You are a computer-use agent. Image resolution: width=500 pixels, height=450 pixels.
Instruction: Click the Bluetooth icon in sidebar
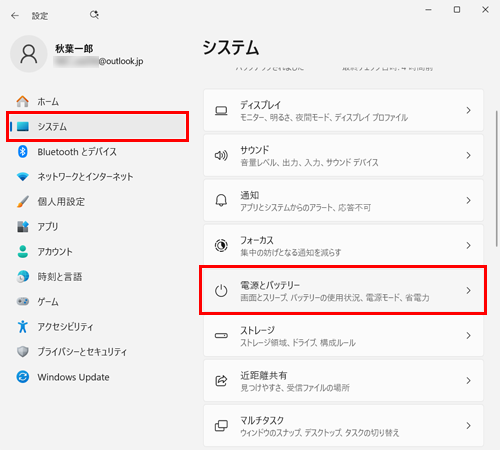(x=23, y=152)
